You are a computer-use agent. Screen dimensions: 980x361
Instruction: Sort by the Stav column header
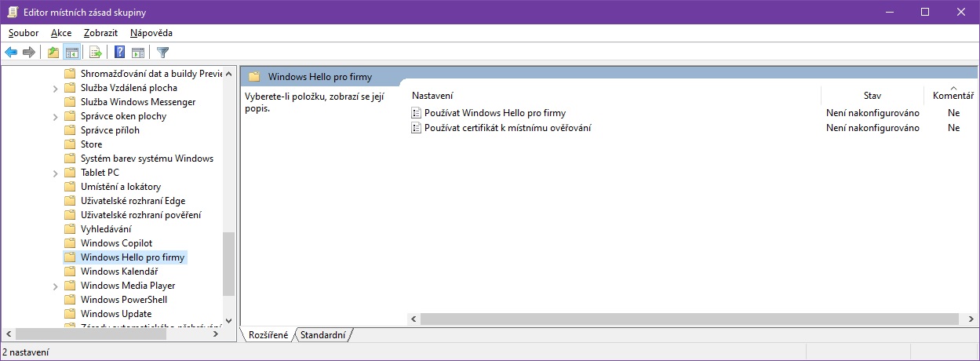(x=872, y=96)
